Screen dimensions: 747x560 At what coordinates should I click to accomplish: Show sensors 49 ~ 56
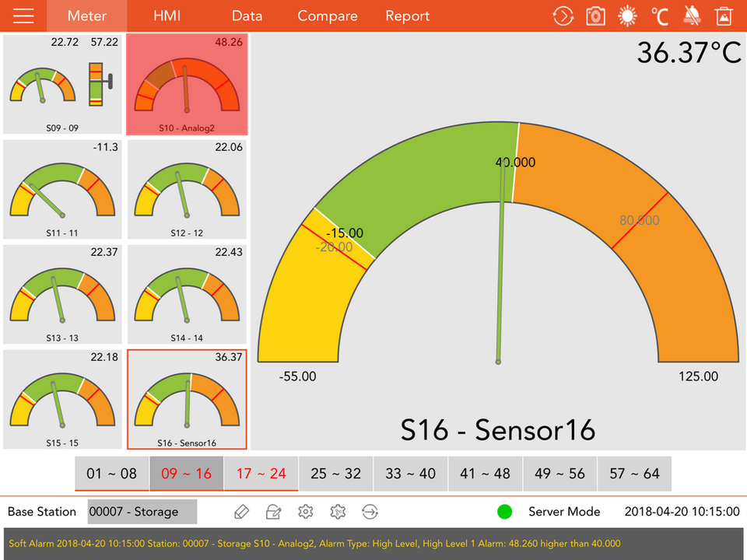(559, 474)
